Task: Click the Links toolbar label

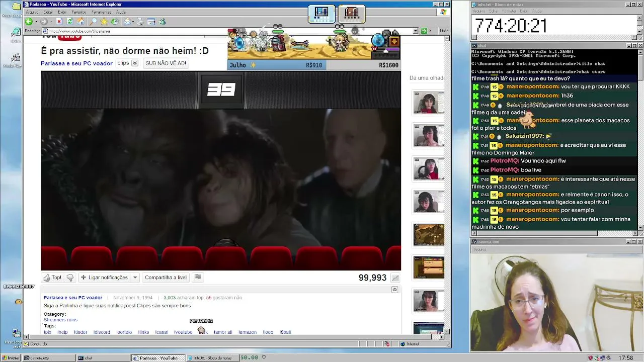Action: pos(444,31)
